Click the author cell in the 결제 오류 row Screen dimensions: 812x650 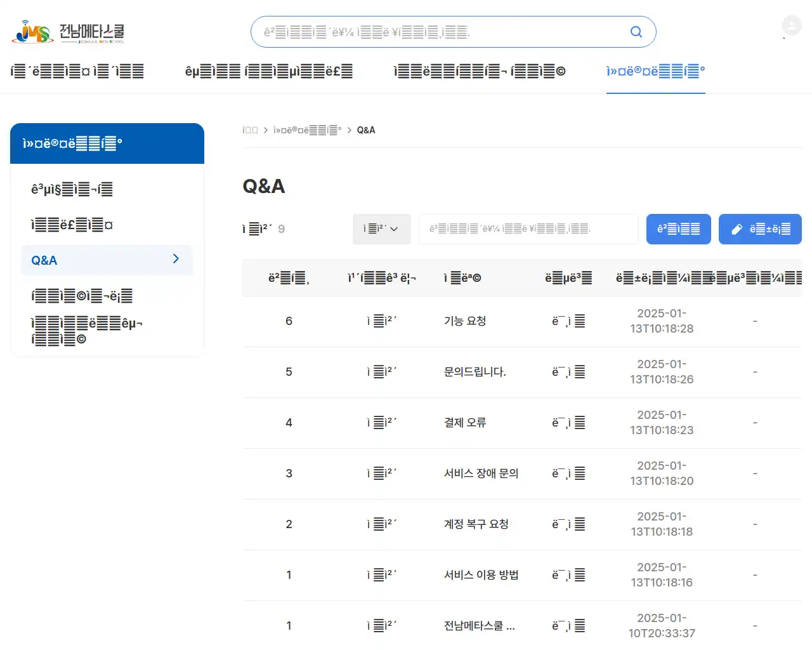(568, 423)
